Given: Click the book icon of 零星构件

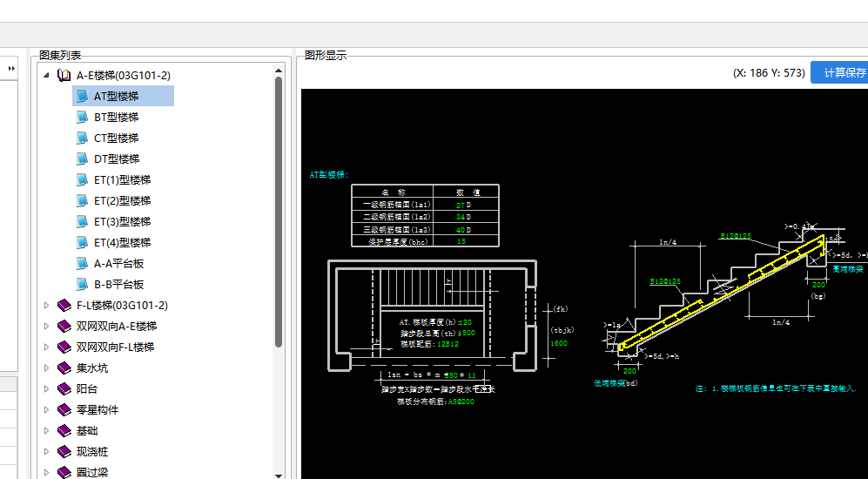Looking at the screenshot, I should (x=64, y=410).
